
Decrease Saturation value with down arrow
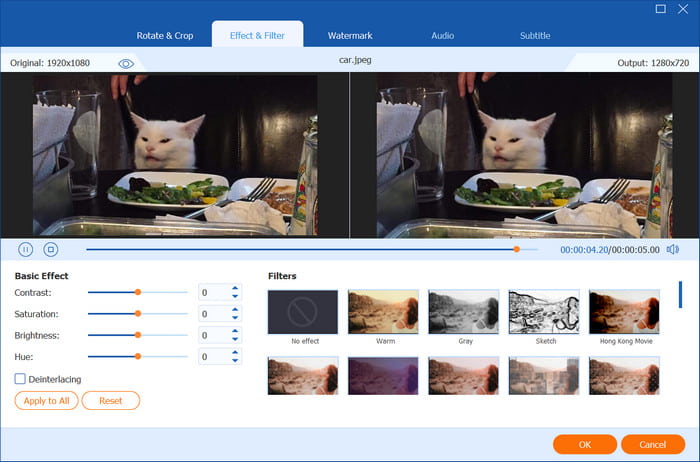(x=235, y=318)
